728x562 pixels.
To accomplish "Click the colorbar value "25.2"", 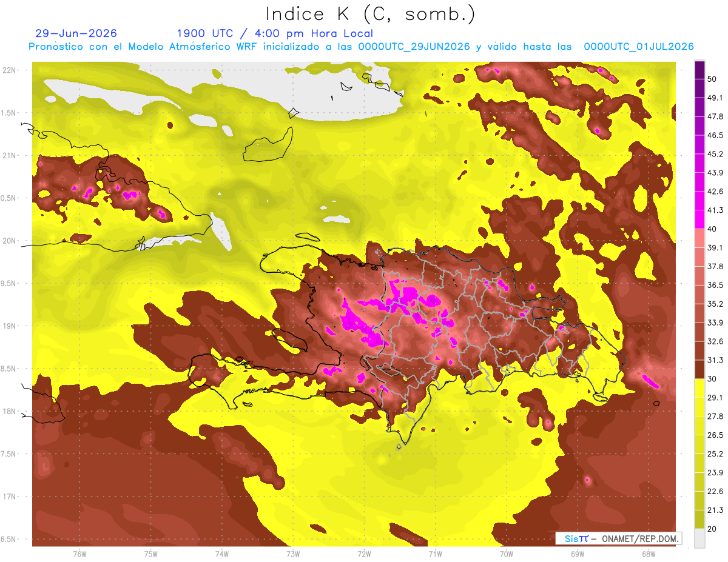I will [x=715, y=454].
